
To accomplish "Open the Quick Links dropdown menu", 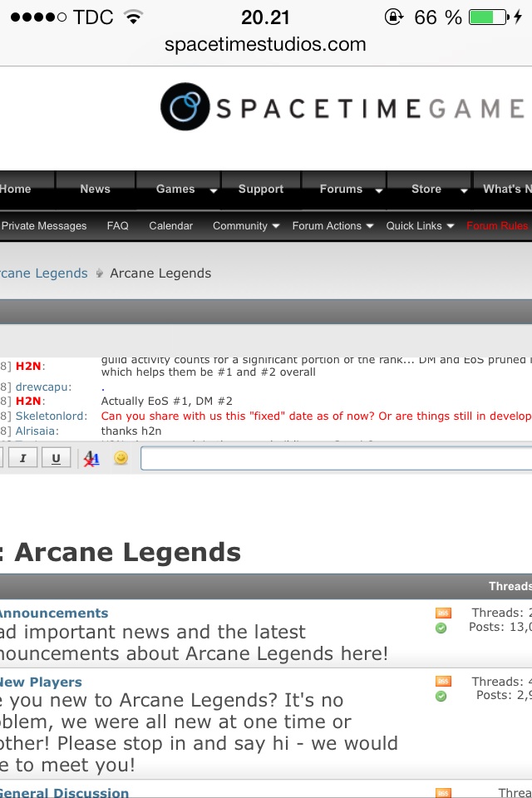I will [x=420, y=226].
